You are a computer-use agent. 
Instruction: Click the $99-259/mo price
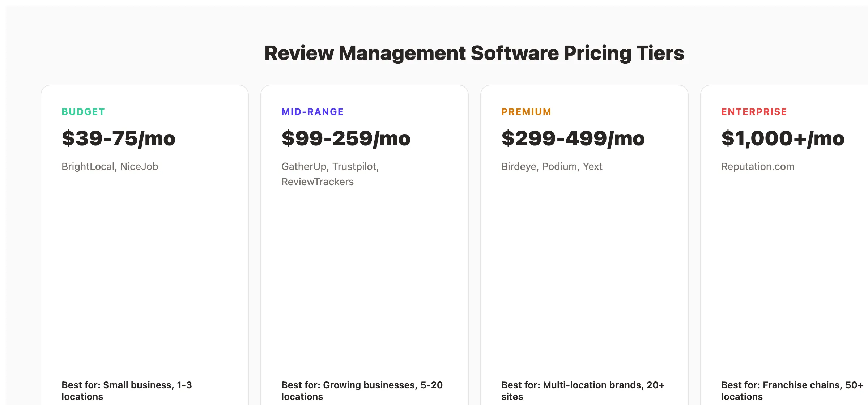[346, 138]
